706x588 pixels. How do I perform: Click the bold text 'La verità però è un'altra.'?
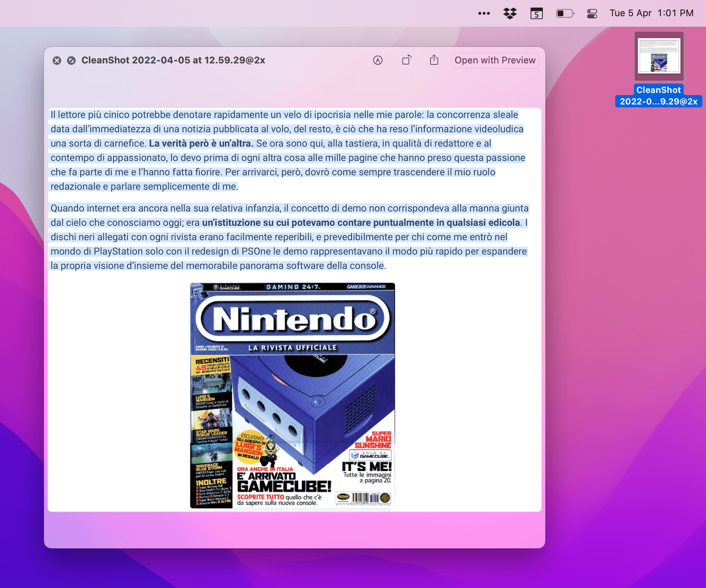(201, 143)
